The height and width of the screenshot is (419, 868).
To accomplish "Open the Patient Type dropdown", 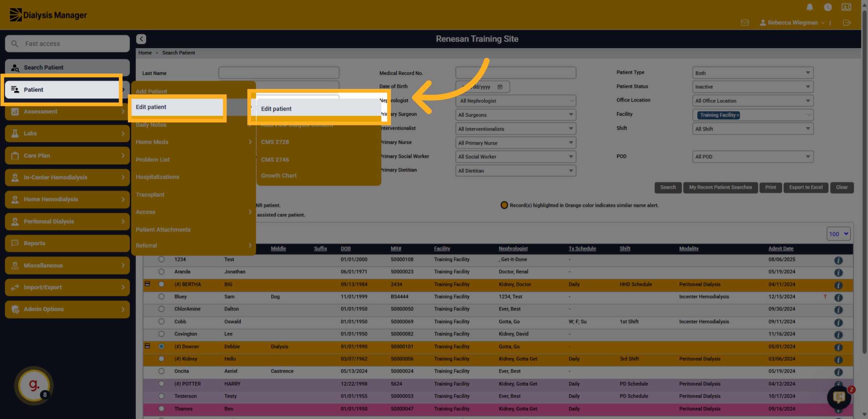I will 753,73.
